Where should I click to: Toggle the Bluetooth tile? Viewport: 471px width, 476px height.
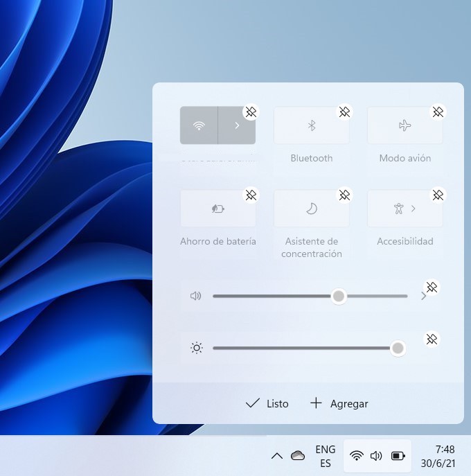pyautogui.click(x=312, y=125)
